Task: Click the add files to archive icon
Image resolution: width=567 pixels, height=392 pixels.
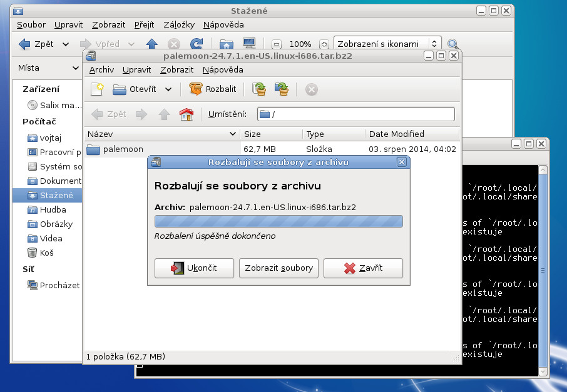Action: [259, 89]
